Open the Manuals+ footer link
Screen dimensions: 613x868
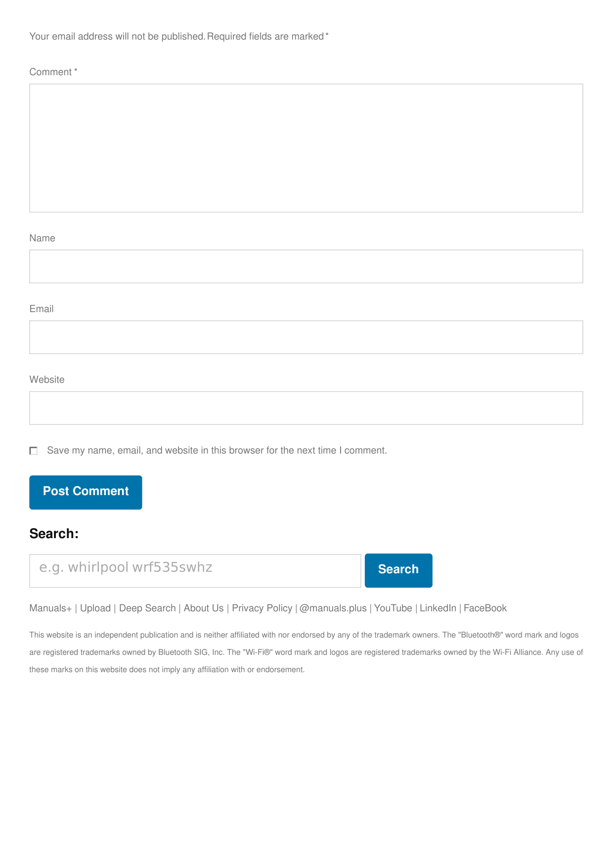(50, 608)
